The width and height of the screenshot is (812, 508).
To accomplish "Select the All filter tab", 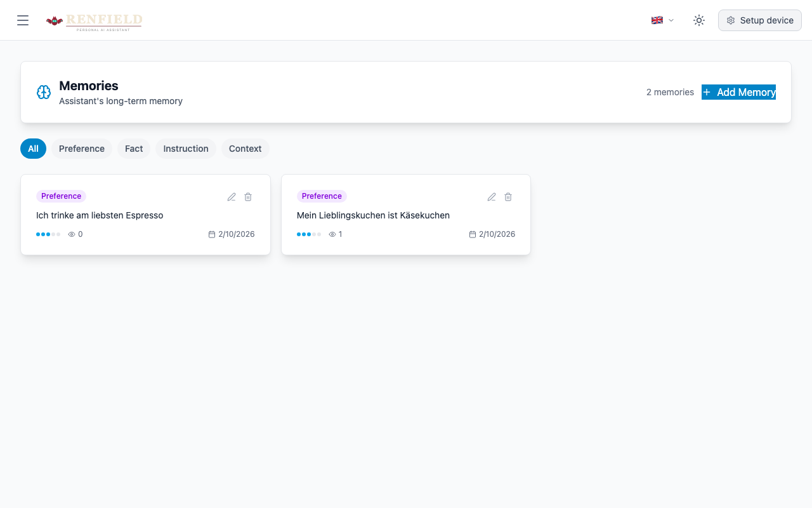I will [33, 149].
